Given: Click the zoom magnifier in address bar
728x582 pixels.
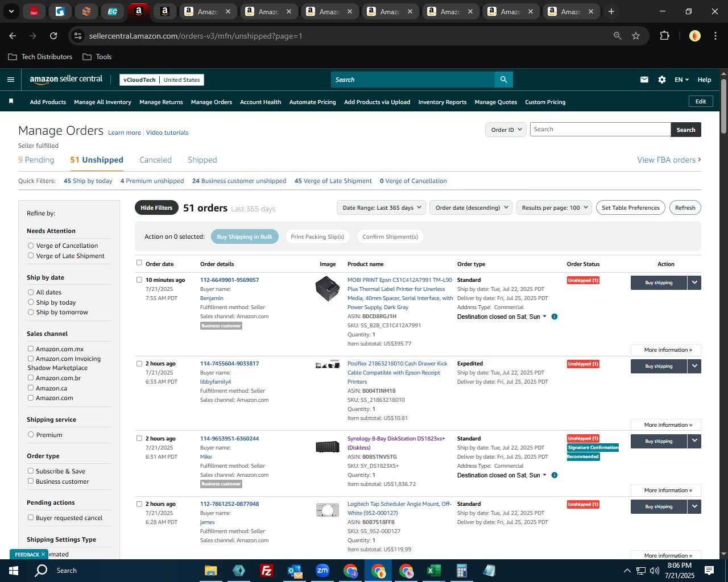Looking at the screenshot, I should click(x=618, y=36).
